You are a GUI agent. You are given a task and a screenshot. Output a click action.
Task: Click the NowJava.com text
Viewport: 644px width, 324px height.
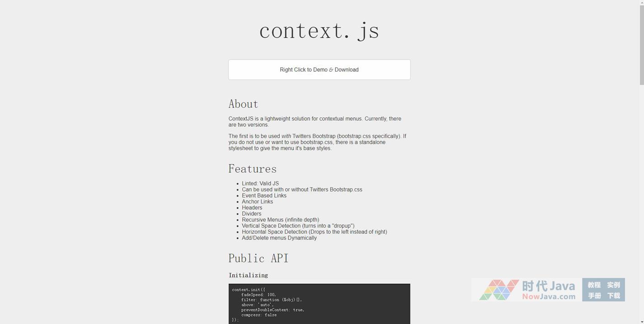[x=549, y=296]
